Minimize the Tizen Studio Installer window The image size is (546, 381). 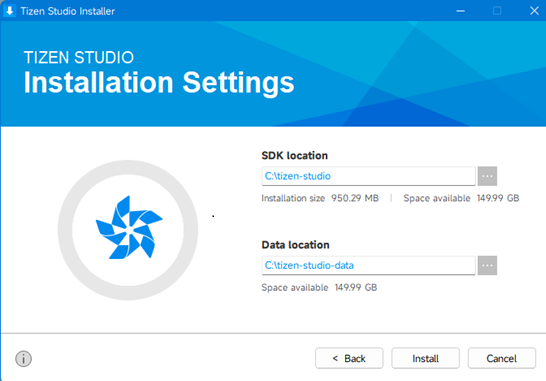pyautogui.click(x=460, y=11)
